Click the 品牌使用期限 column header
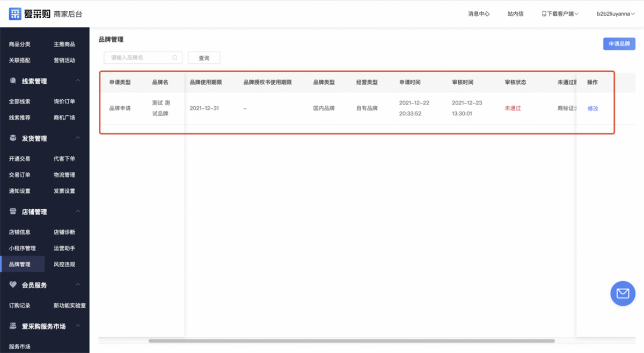 pos(206,83)
